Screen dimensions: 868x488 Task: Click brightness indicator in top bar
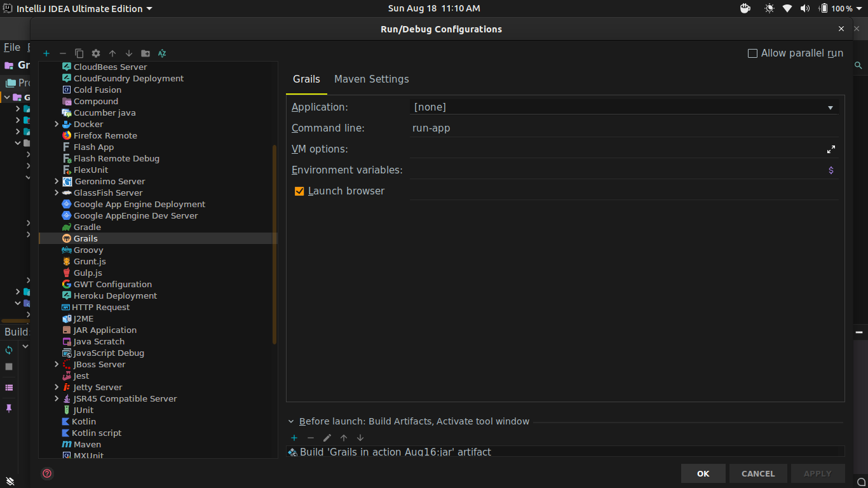click(x=770, y=9)
